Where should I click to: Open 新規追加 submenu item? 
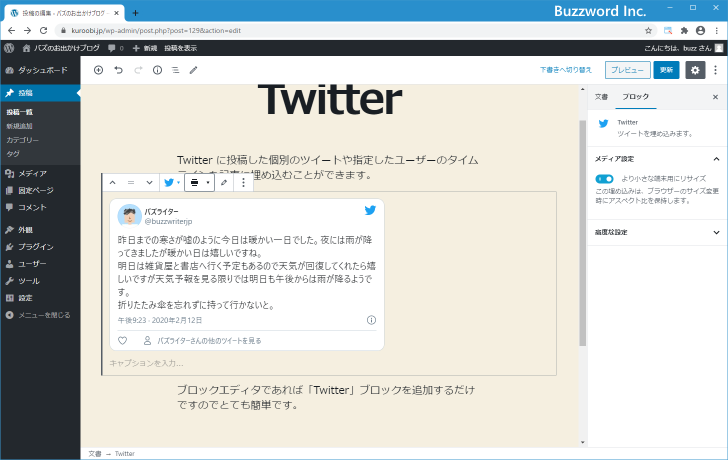pos(20,126)
